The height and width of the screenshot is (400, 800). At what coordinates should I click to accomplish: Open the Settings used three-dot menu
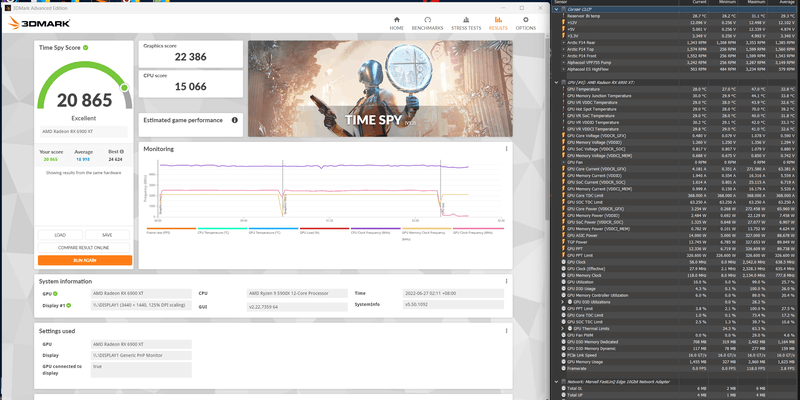506,331
